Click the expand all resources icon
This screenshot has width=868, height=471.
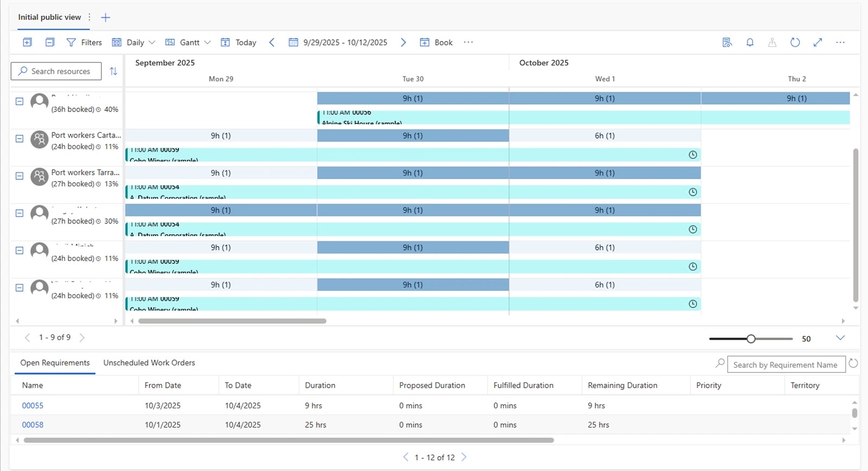pyautogui.click(x=28, y=42)
